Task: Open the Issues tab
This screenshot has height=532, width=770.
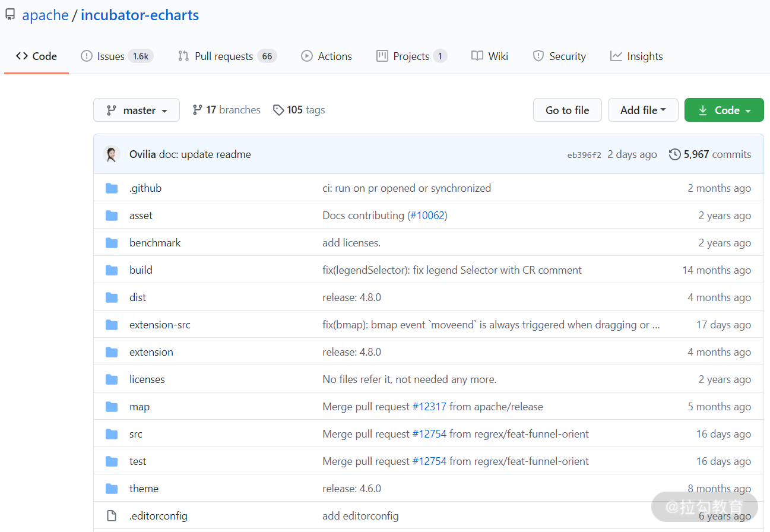Action: tap(117, 56)
